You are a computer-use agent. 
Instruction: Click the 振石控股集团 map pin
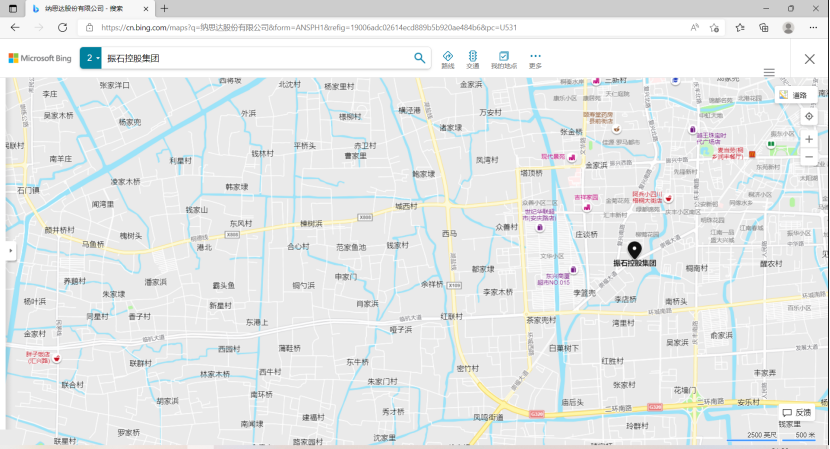(x=635, y=249)
